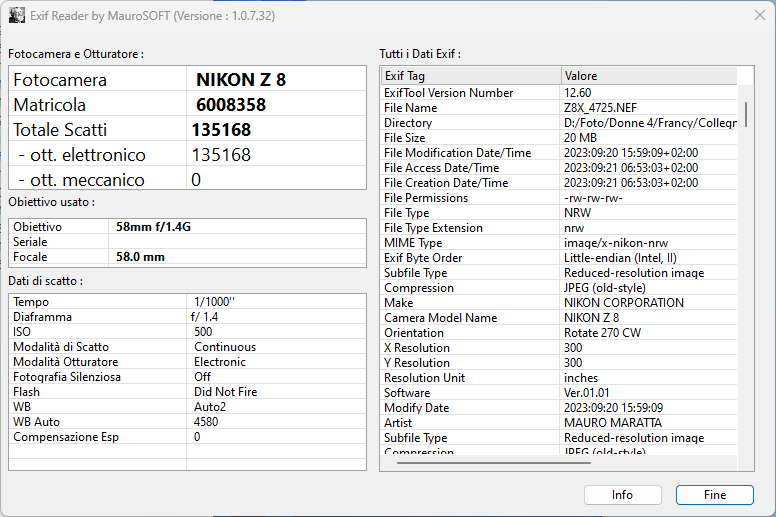Select the File Type value NRW
Viewport: 776px width, 517px height.
577,213
